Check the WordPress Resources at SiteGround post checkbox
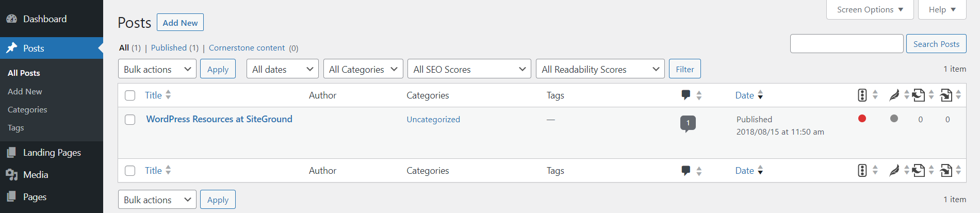The height and width of the screenshot is (213, 980). pos(130,120)
